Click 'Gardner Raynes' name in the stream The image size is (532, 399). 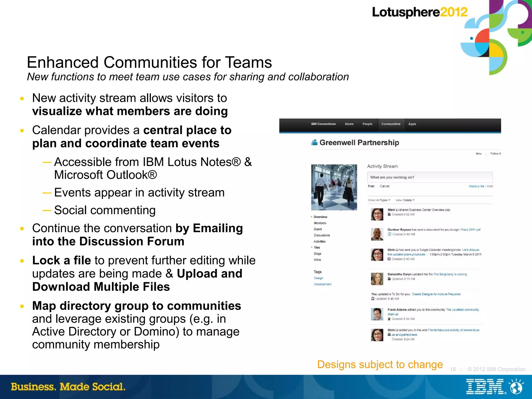399,230
